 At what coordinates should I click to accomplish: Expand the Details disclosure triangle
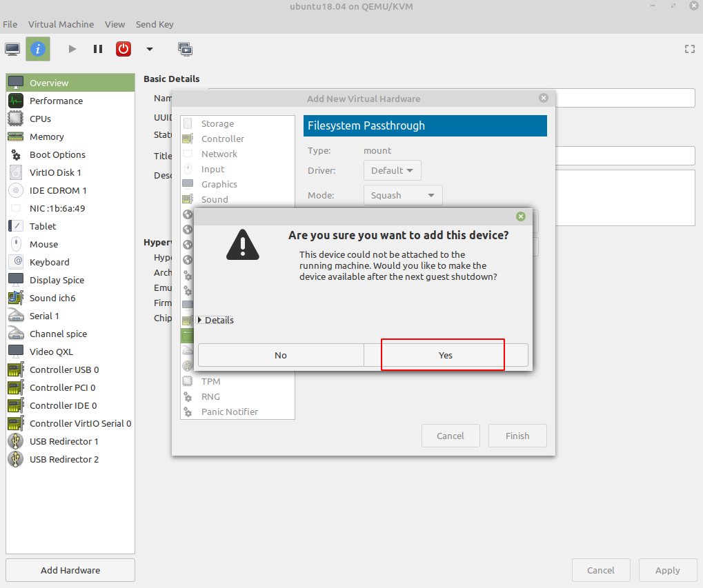200,320
